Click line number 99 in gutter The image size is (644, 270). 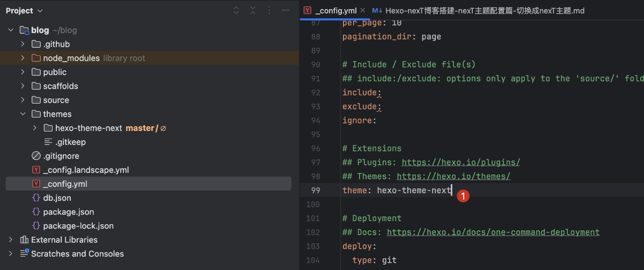316,191
